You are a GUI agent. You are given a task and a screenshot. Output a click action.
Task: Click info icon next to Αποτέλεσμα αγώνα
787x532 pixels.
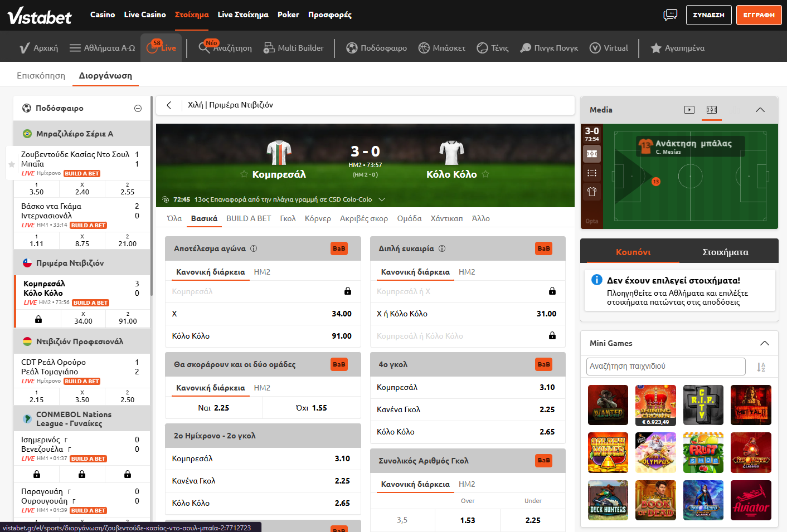254,248
